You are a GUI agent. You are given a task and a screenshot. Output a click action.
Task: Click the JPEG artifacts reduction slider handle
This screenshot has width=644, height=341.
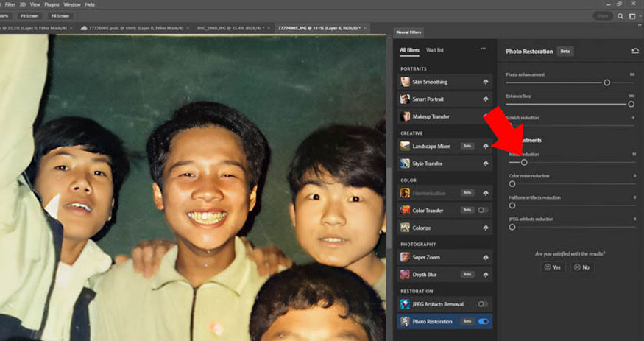click(x=512, y=227)
